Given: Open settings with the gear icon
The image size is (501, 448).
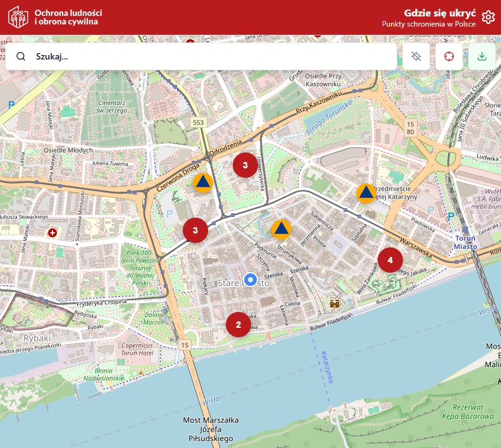Looking at the screenshot, I should point(488,17).
